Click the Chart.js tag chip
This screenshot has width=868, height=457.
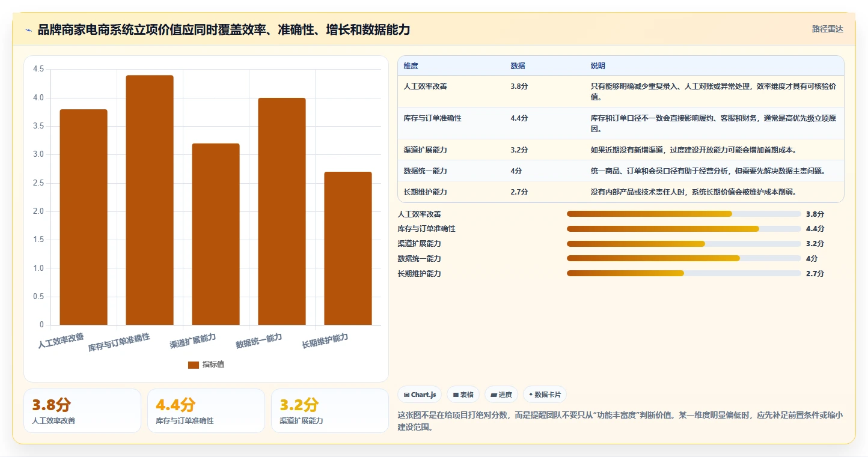coord(420,395)
